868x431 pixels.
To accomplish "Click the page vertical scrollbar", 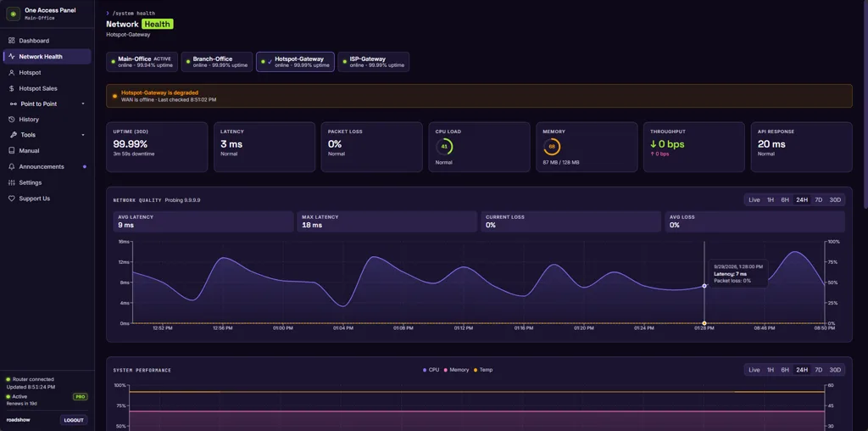I will [x=865, y=105].
